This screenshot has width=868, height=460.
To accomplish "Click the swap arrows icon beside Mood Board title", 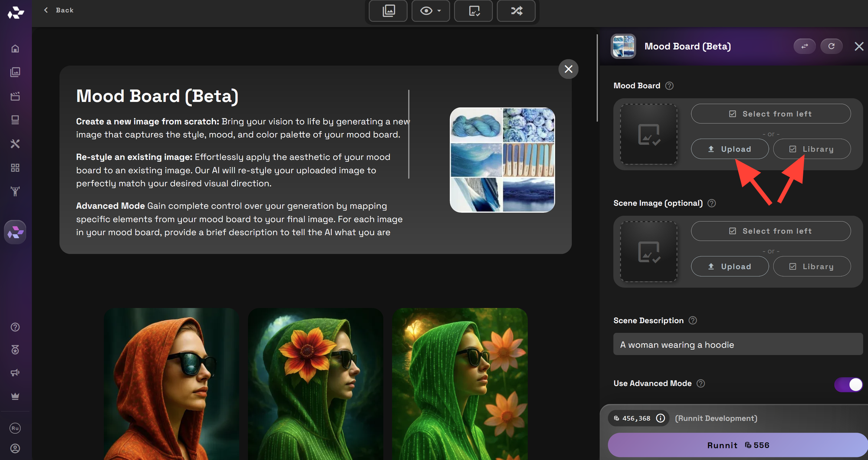I will coord(804,46).
